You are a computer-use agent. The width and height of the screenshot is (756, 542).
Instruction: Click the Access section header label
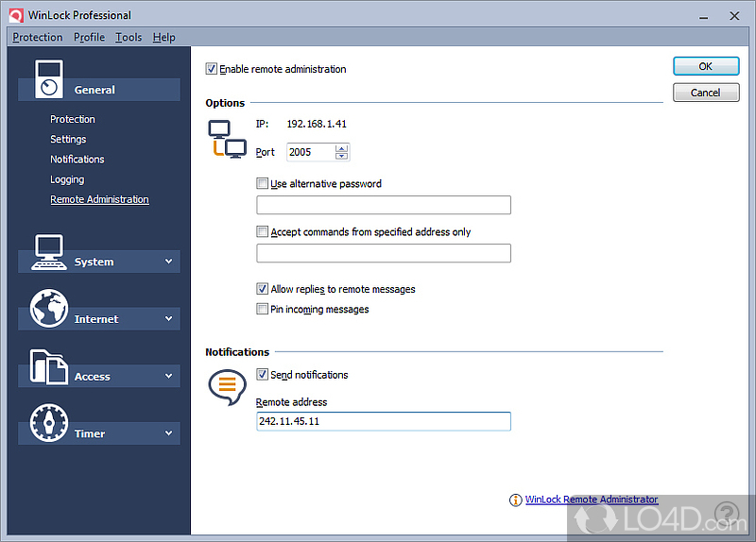(x=92, y=376)
